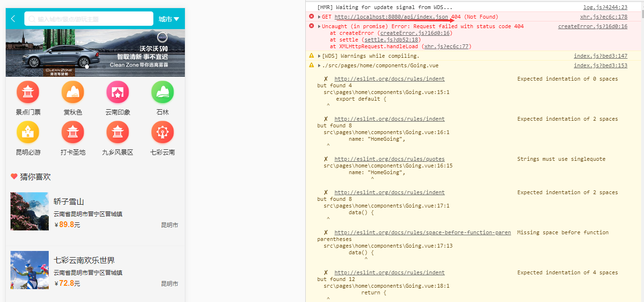
Task: Open the xhr.js?ec6c:178 source link
Action: [604, 17]
